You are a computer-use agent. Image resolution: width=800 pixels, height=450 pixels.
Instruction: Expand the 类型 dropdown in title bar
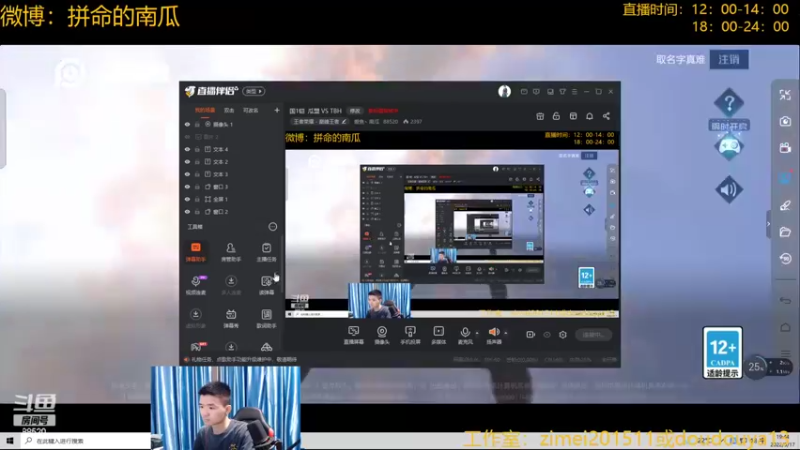254,91
